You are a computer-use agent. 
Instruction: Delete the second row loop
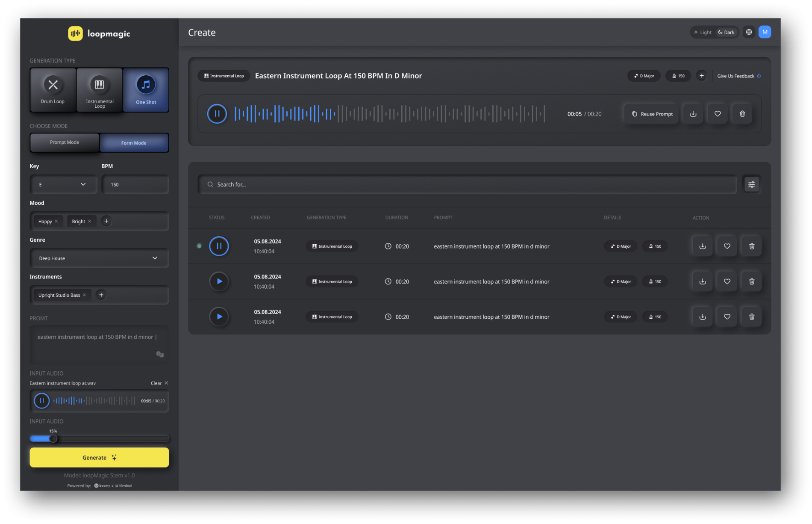tap(752, 281)
